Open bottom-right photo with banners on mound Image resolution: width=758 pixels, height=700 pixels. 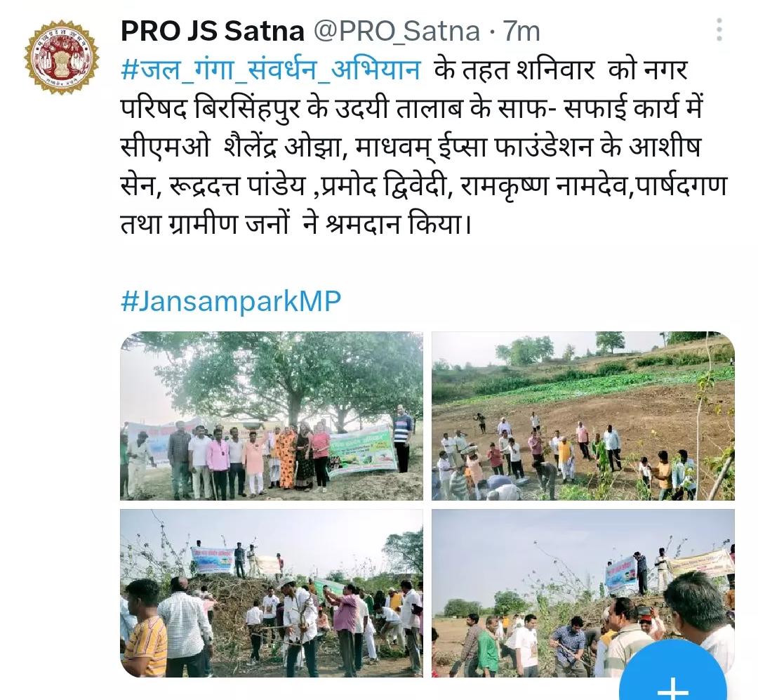(583, 593)
